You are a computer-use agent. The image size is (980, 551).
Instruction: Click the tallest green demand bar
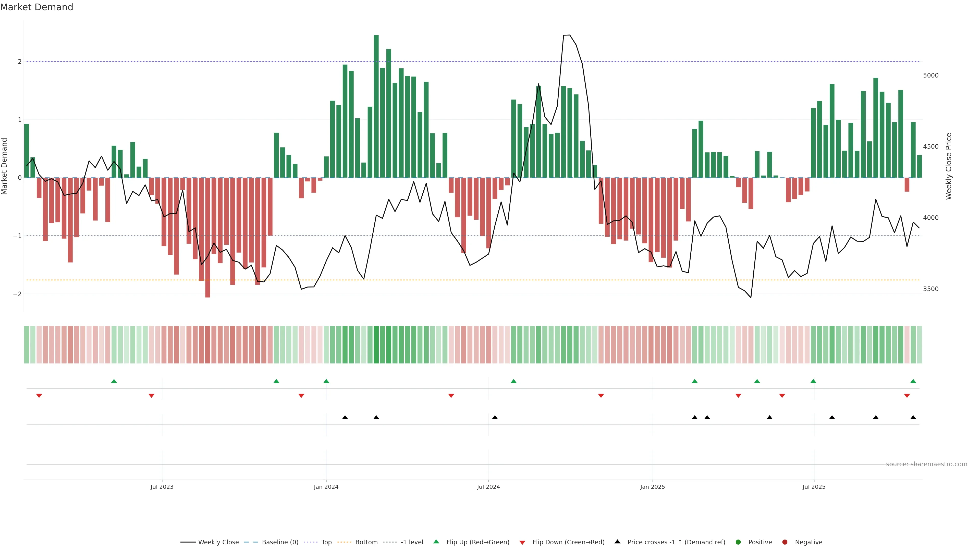coord(376,106)
